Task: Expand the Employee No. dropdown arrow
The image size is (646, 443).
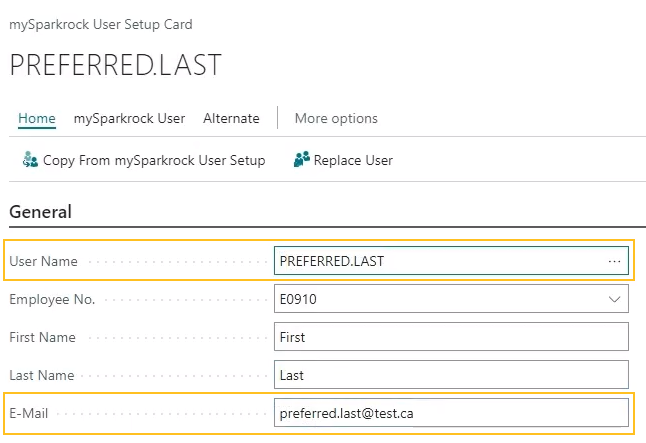Action: pos(614,299)
